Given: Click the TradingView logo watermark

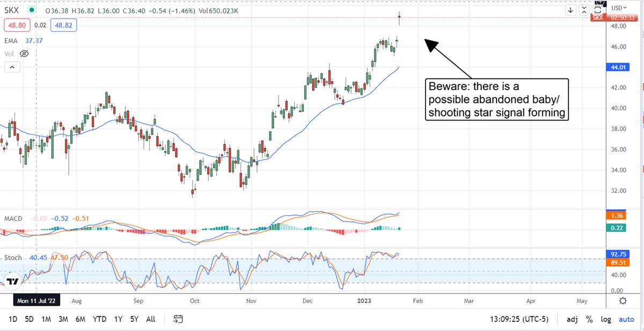Looking at the screenshot, I should 12,280.
